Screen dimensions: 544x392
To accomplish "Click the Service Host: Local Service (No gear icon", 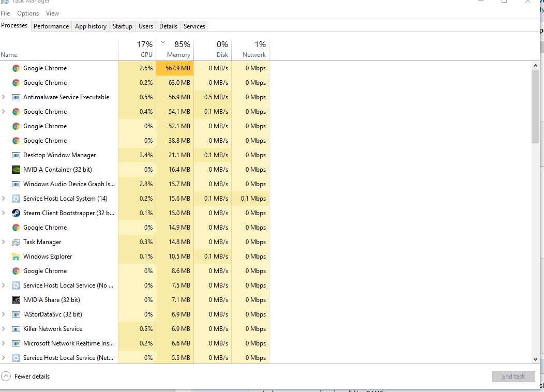I will click(x=16, y=285).
